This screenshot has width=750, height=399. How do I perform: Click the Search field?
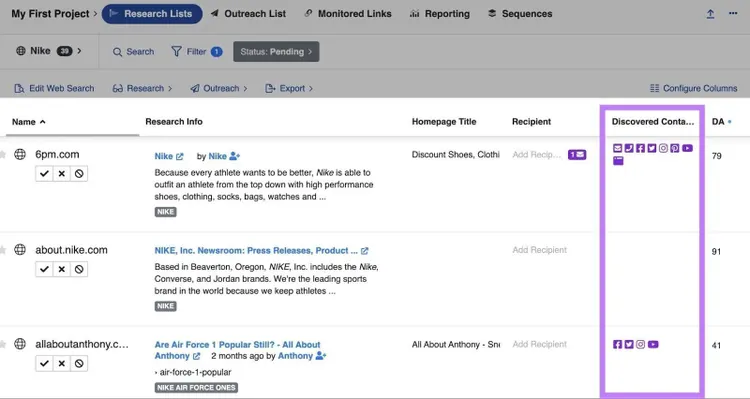[133, 52]
